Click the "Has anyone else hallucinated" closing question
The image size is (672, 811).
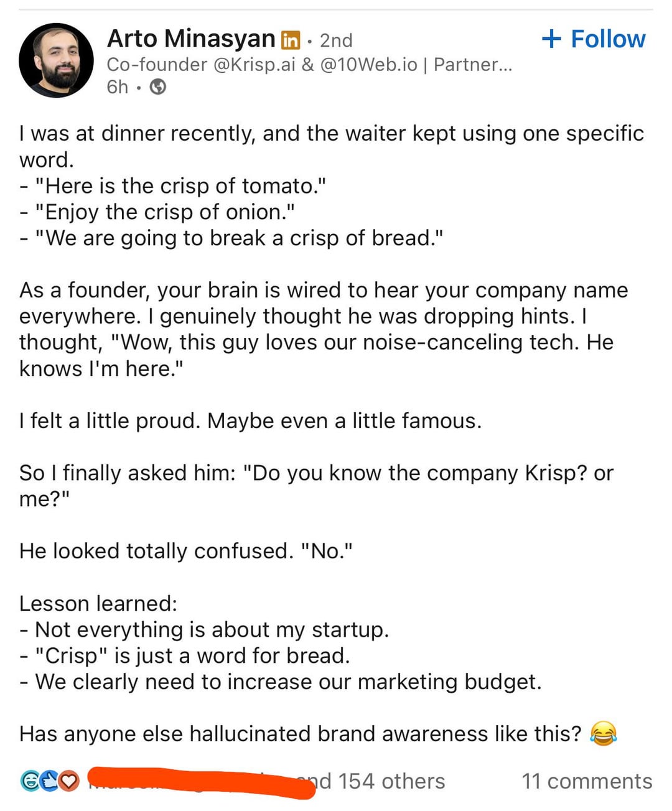tap(300, 734)
